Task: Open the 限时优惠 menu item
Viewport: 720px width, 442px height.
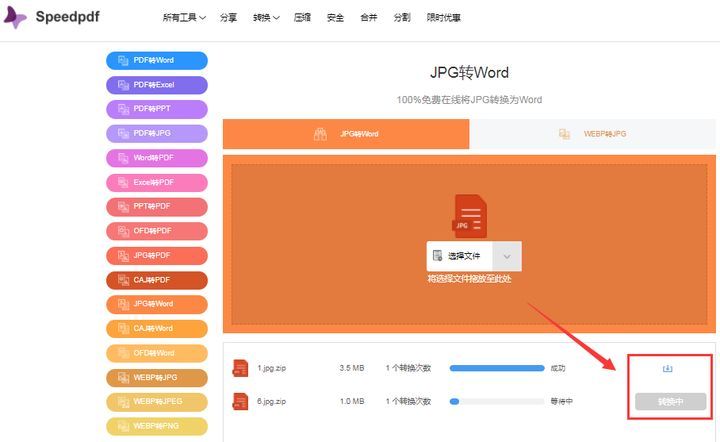Action: tap(444, 17)
